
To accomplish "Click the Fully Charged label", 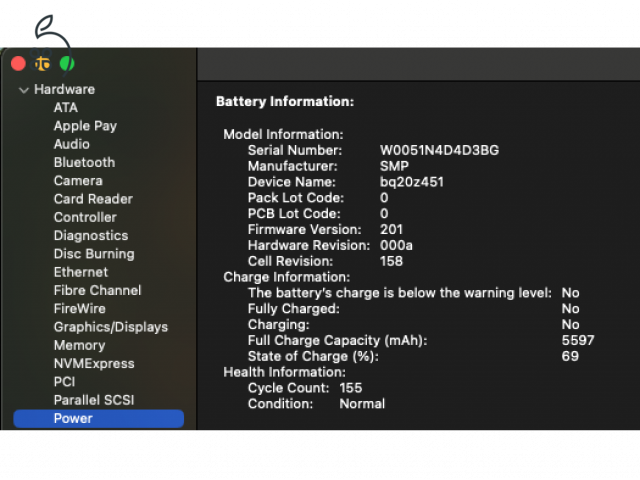I will 293,309.
